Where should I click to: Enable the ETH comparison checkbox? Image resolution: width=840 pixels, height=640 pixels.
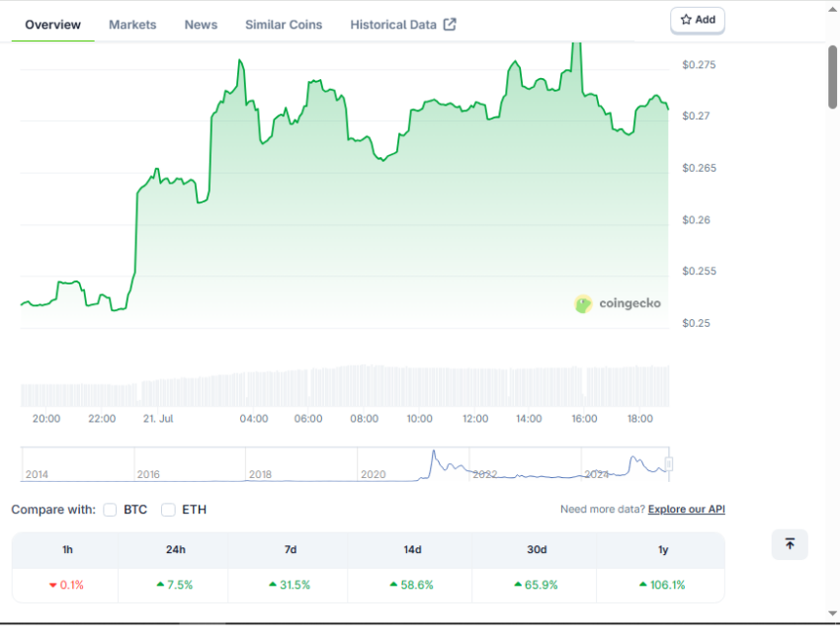click(168, 510)
